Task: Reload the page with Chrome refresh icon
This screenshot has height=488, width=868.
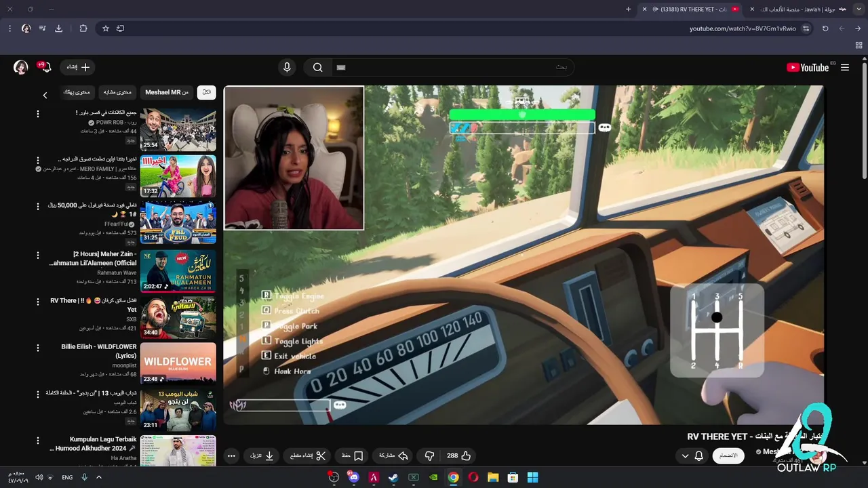Action: (x=825, y=28)
